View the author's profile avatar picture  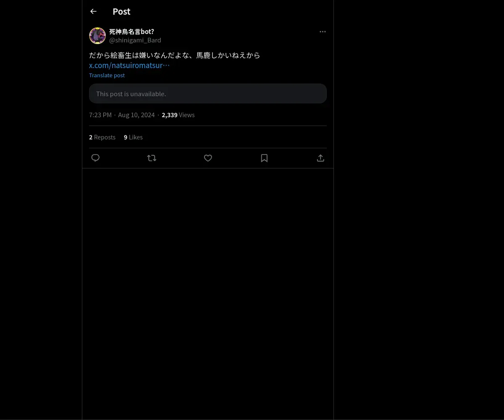point(97,36)
